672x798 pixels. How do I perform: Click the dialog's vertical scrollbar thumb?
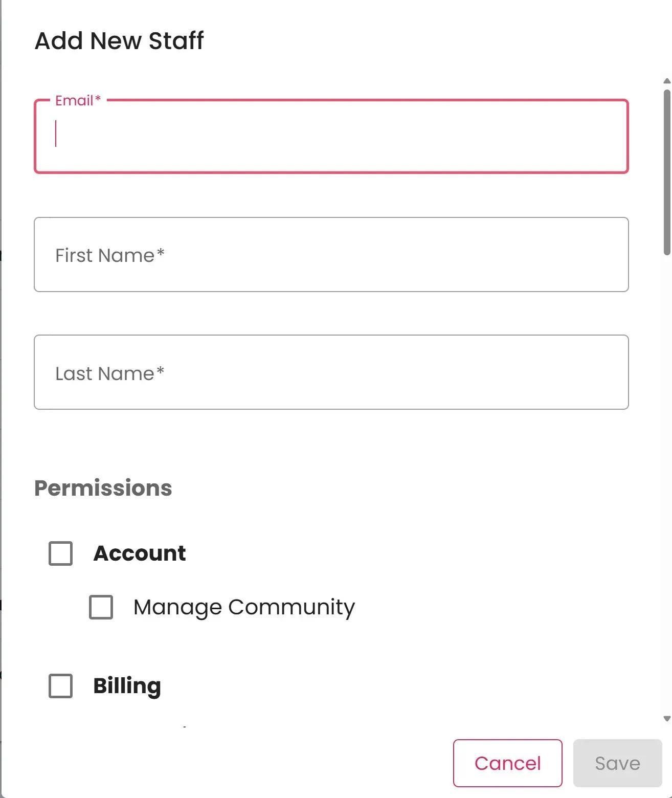coord(667,171)
